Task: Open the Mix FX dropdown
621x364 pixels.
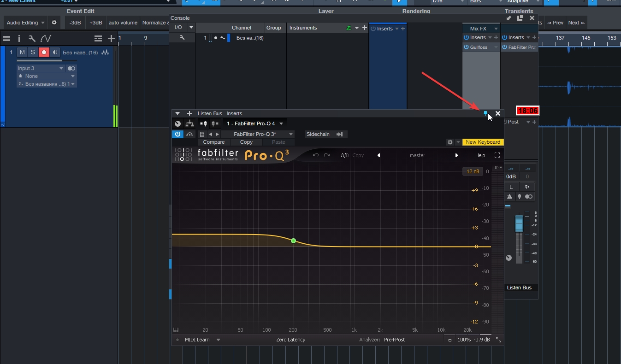Action: [481, 29]
